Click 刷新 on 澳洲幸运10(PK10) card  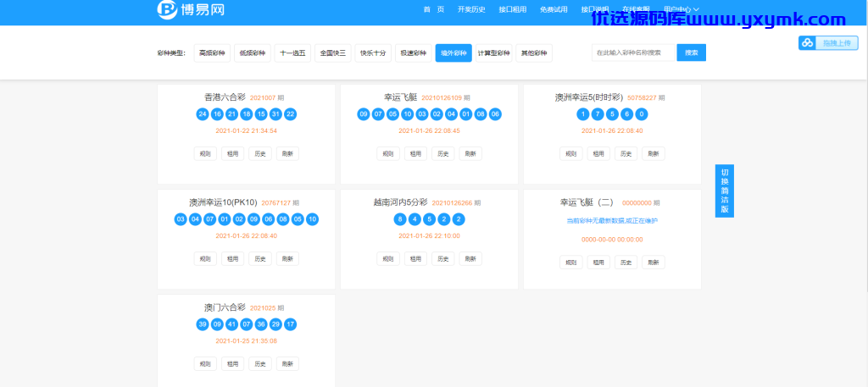coord(288,259)
